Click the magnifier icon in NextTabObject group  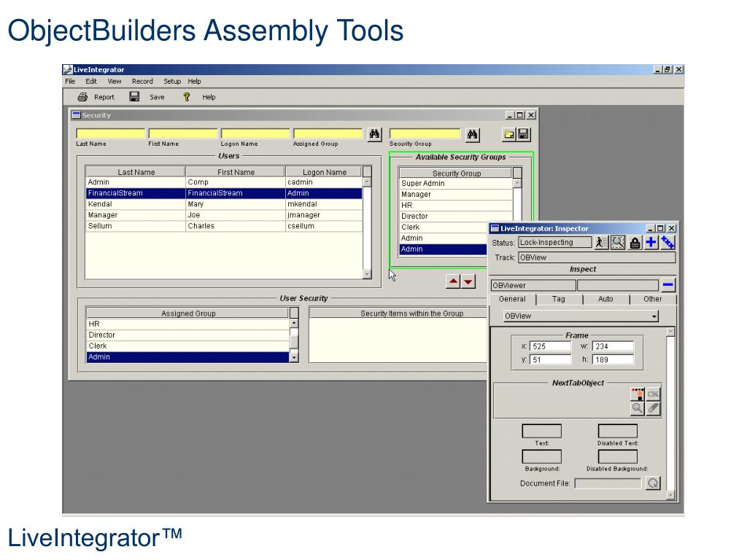(x=638, y=408)
